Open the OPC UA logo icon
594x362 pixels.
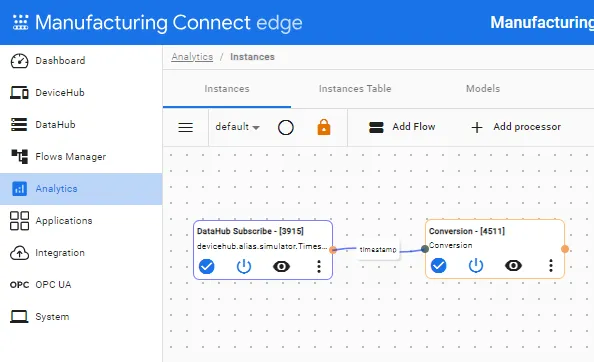[19, 285]
